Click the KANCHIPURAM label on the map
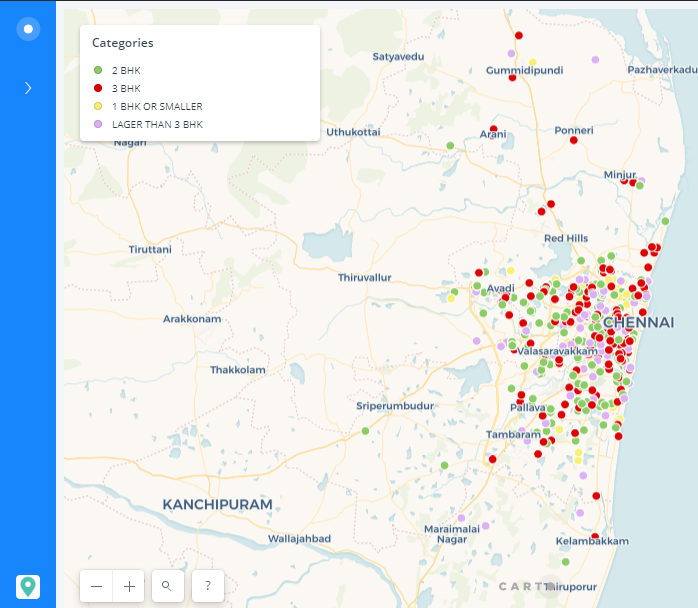Viewport: 698px width, 608px height. point(218,504)
